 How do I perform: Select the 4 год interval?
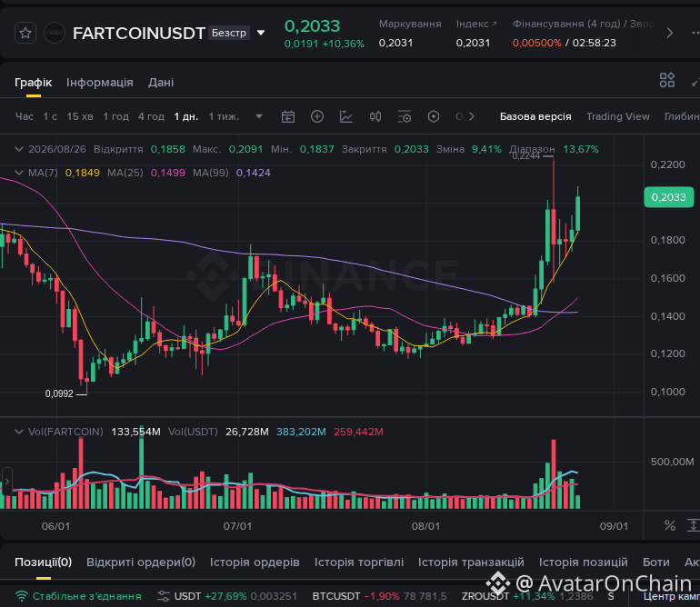click(151, 116)
